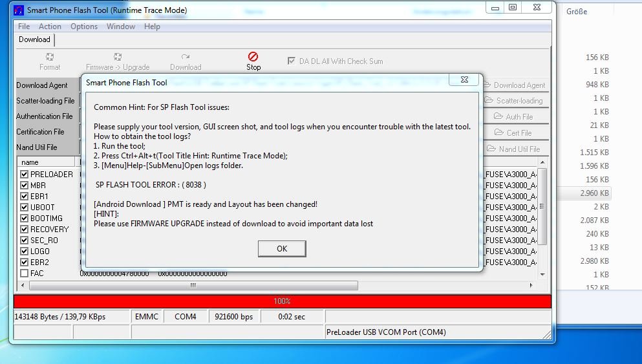The height and width of the screenshot is (364, 642).
Task: Uncheck the BOOTIMG partition checkbox
Action: click(x=24, y=219)
